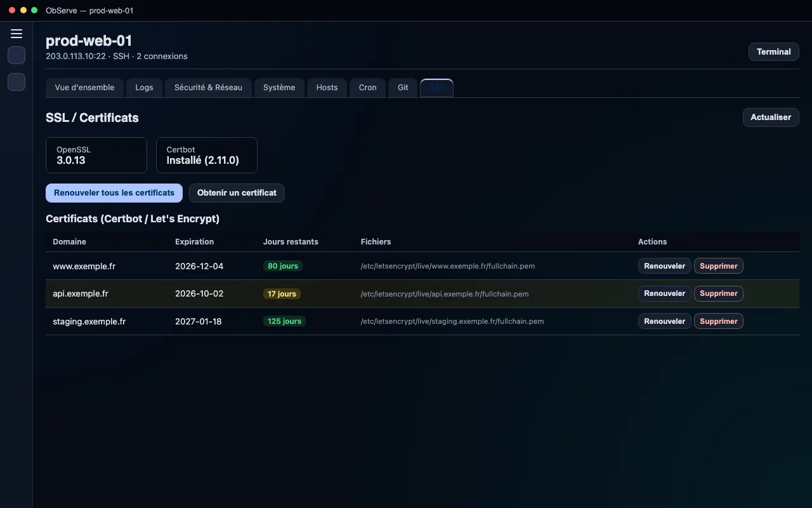Click the 17 jours warning badge
Screen dimensions: 812x508
click(282, 294)
